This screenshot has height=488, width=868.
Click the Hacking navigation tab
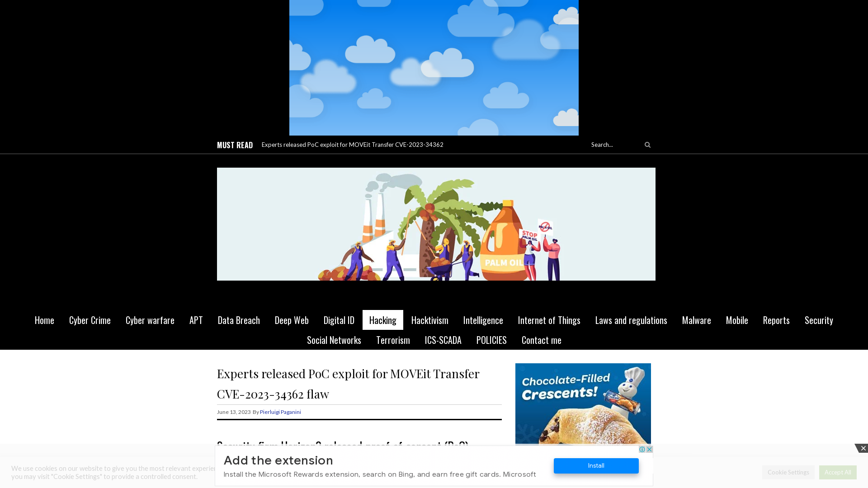tap(382, 319)
